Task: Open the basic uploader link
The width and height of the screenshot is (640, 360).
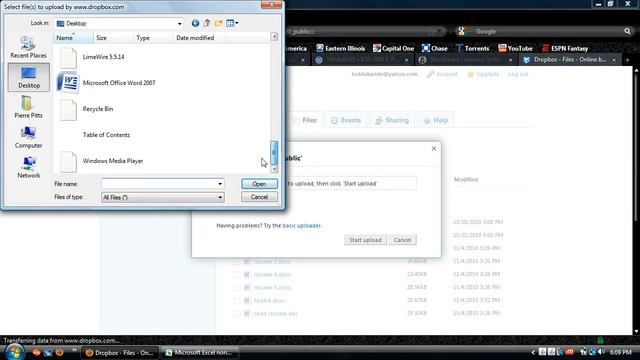Action: (302, 225)
